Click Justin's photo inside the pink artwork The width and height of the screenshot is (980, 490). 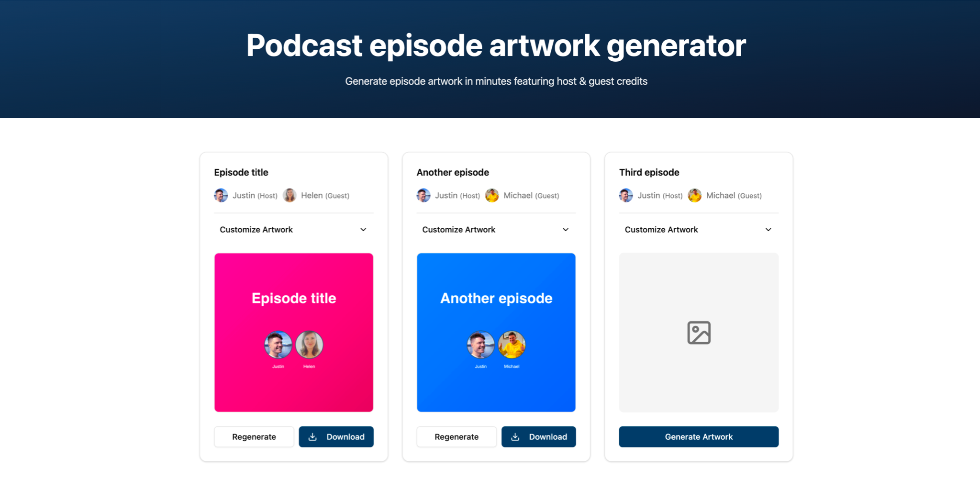278,345
